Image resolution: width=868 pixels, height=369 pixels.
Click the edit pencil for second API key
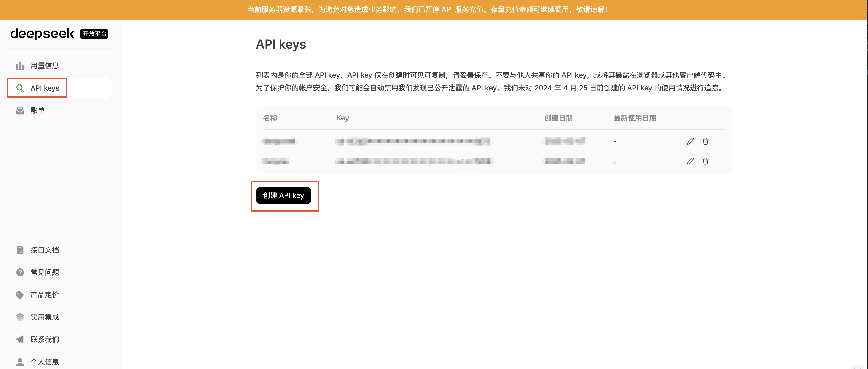[690, 161]
